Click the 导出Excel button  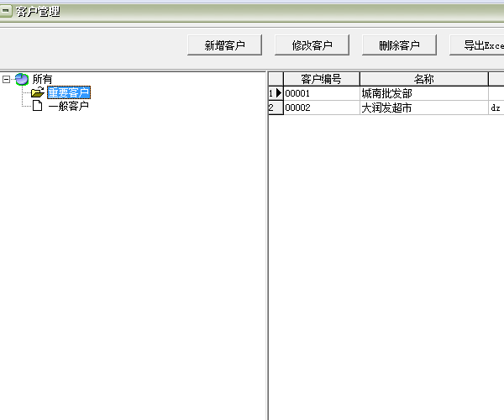tap(477, 45)
